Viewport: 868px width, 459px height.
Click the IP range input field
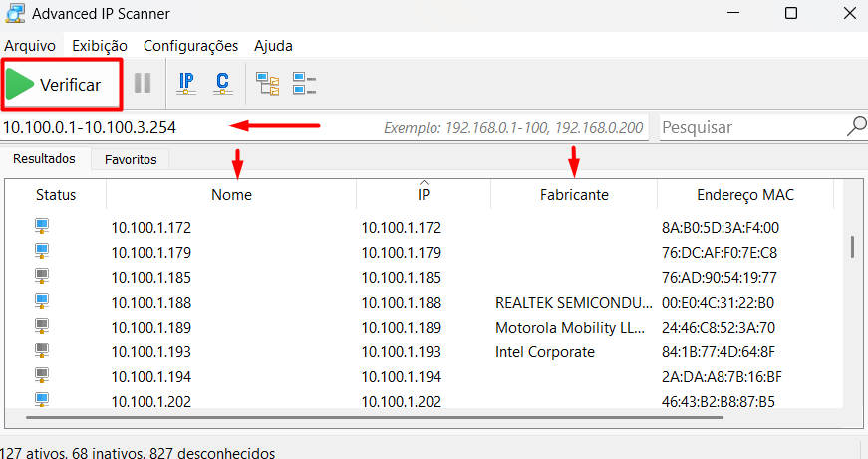point(325,127)
